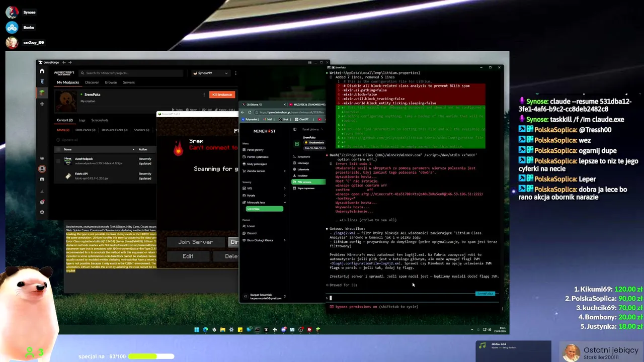Click Edit button in Minecraft window

coord(188,256)
